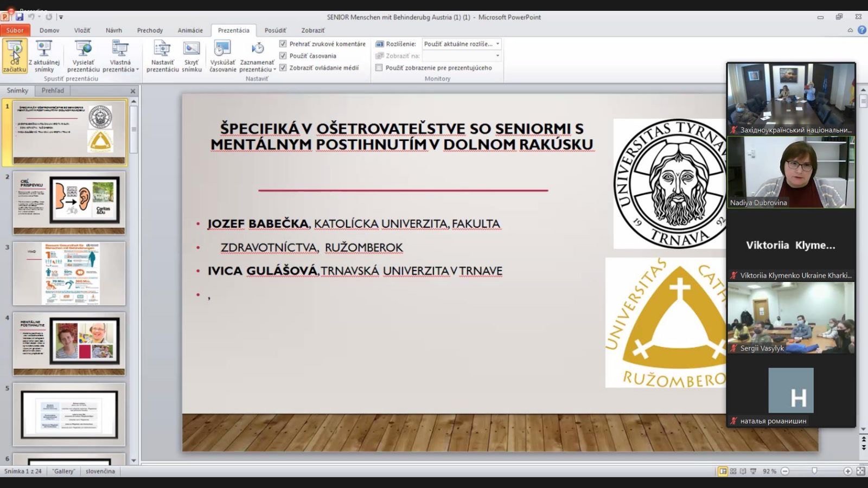Click the 92 % zoom level button
The image size is (868, 488).
769,471
